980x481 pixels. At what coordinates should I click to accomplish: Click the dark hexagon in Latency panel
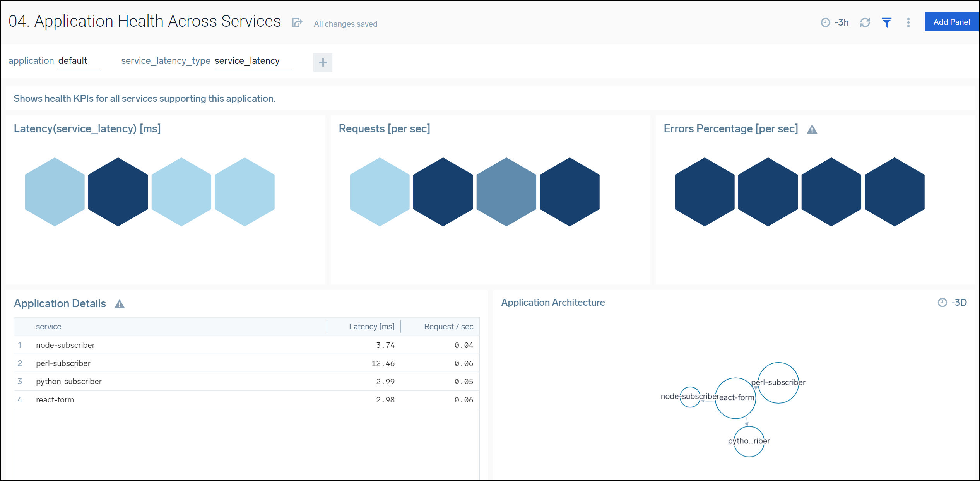118,192
